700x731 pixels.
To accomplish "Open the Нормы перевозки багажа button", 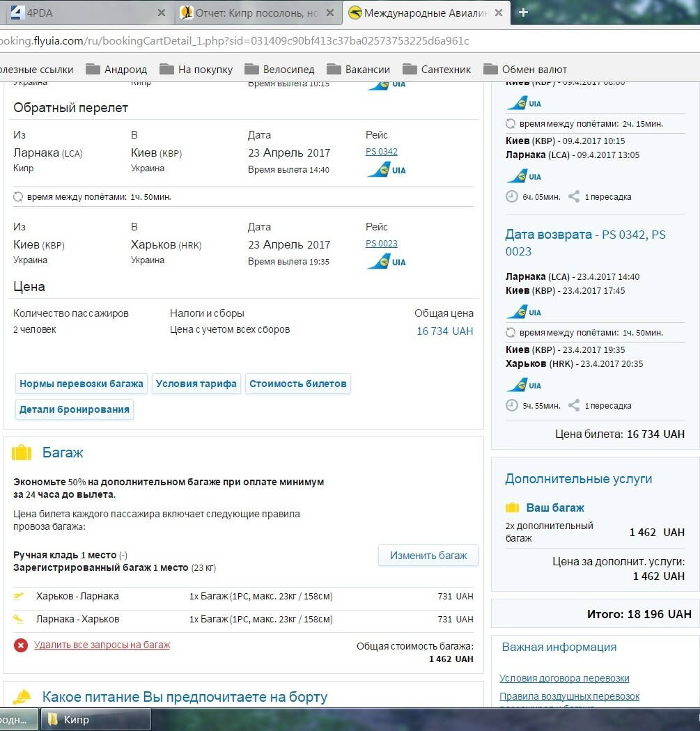I will (x=81, y=384).
